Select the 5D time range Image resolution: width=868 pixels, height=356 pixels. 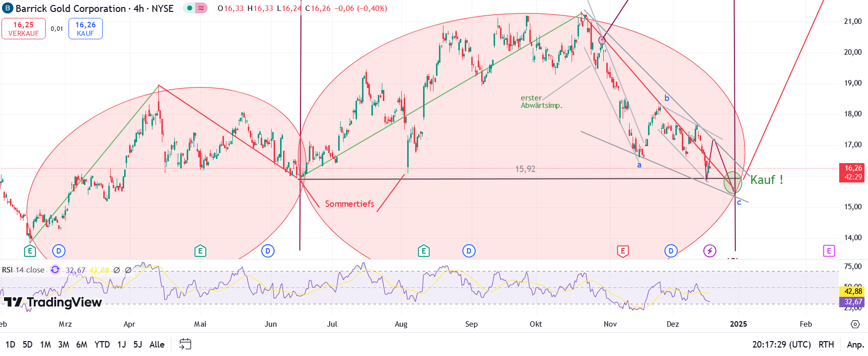coord(27,344)
